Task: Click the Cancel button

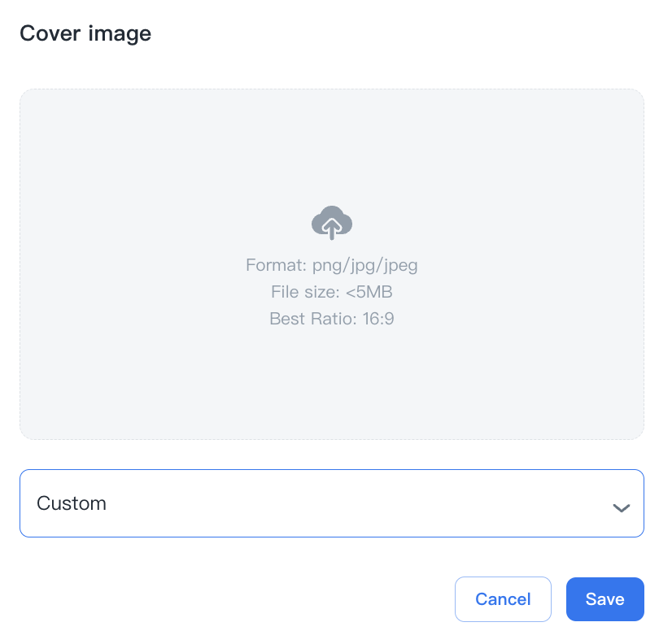Action: [x=503, y=599]
